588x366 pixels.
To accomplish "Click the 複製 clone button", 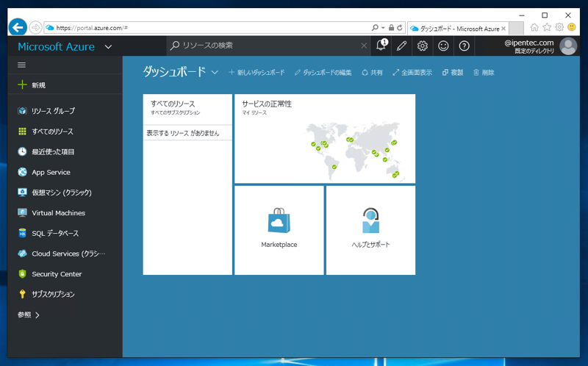I will point(453,72).
